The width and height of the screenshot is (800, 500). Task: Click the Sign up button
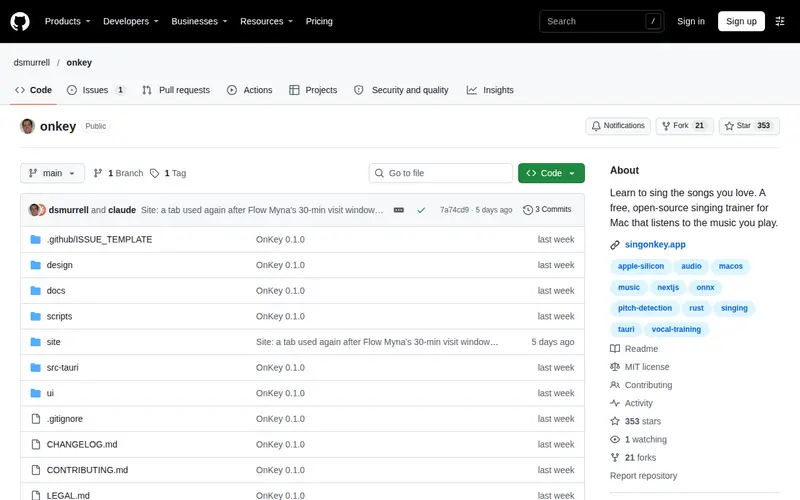(741, 21)
